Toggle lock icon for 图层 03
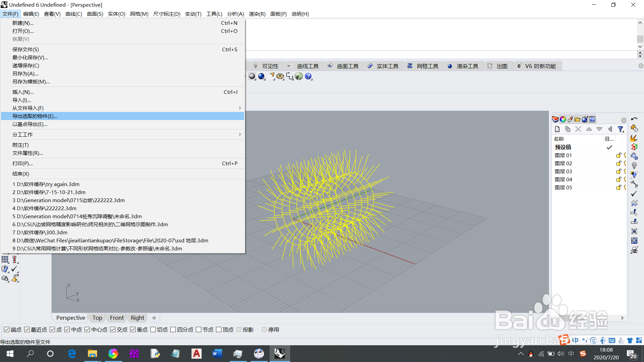 (x=619, y=171)
